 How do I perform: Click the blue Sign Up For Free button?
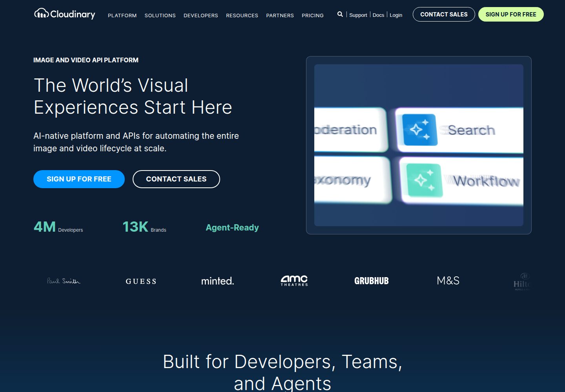pyautogui.click(x=79, y=179)
